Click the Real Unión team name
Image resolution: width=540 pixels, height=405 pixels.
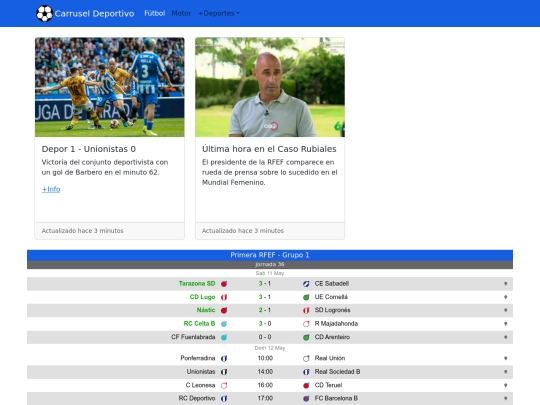[330, 358]
